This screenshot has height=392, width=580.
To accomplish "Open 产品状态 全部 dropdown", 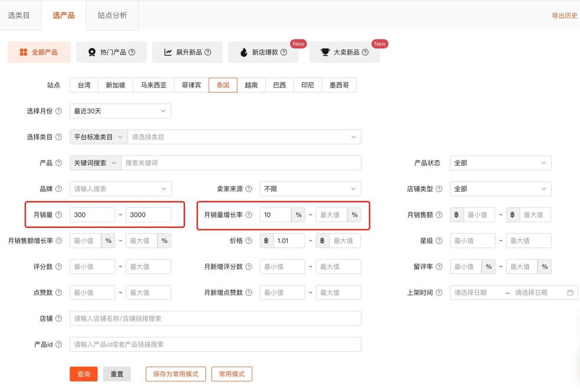I will (x=500, y=163).
